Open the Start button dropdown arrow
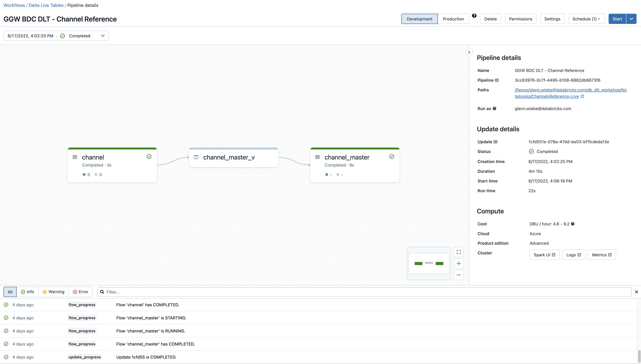The width and height of the screenshot is (641, 364). click(631, 19)
